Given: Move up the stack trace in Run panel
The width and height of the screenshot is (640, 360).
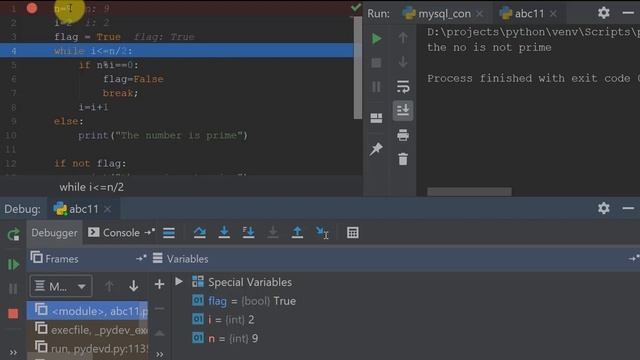Looking at the screenshot, I should click(403, 38).
